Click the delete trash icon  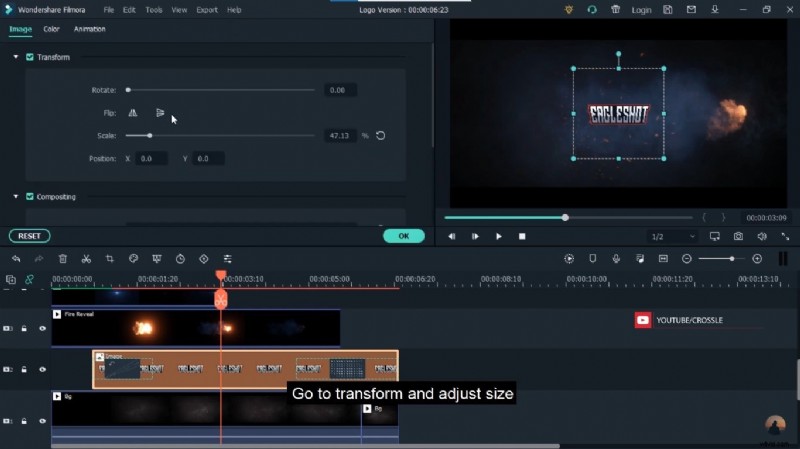coord(63,259)
